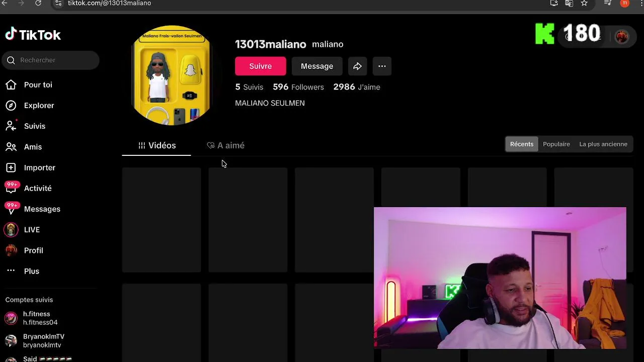644x362 pixels.
Task: Open Importer upload icon
Action: click(x=11, y=167)
